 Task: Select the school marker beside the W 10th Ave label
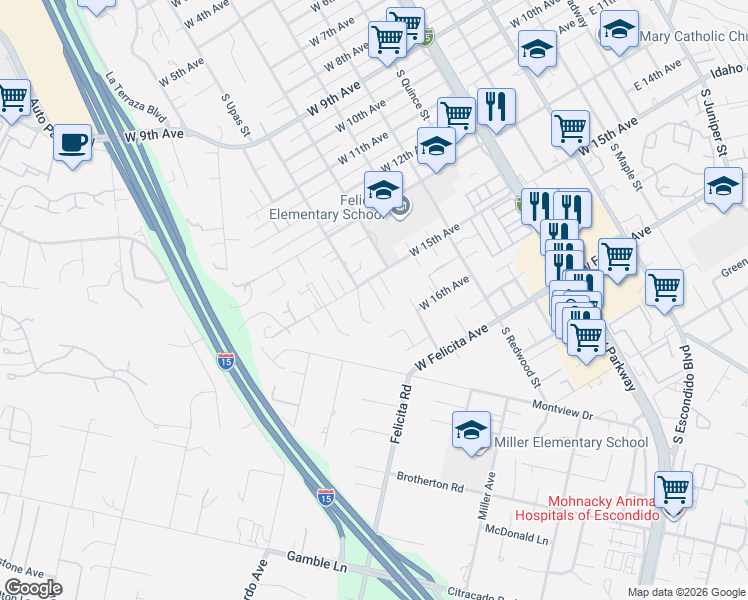(537, 50)
